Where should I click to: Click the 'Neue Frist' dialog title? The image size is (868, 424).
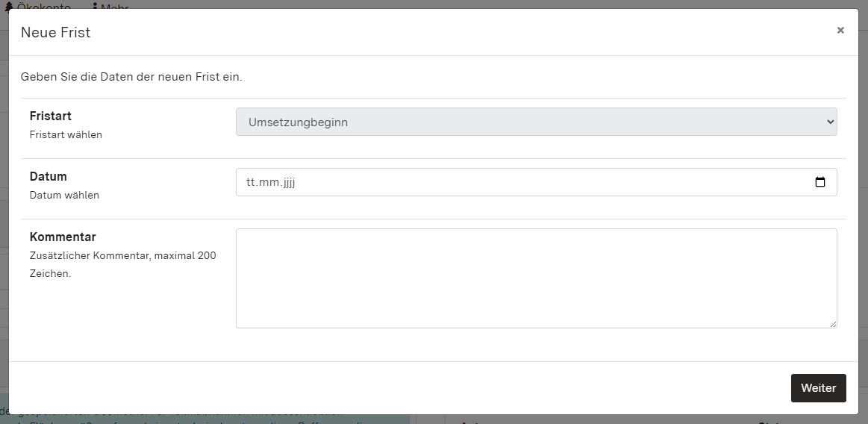[x=56, y=32]
